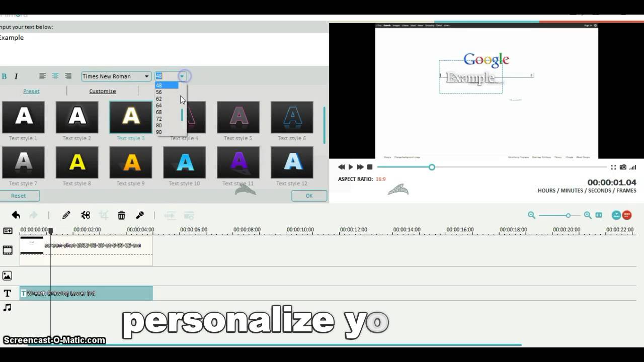This screenshot has width=644, height=362.
Task: Click the red round icon in timeline toolbar
Action: click(627, 215)
